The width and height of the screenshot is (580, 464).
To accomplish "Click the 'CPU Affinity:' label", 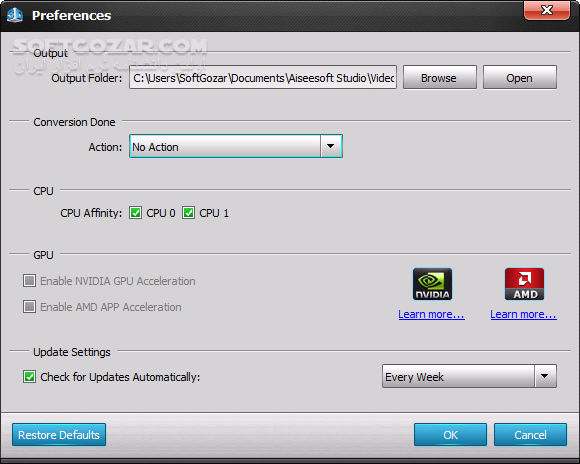I will point(91,213).
